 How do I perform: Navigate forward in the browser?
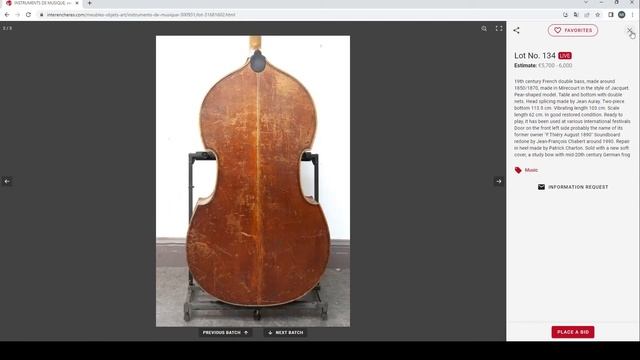[18, 15]
